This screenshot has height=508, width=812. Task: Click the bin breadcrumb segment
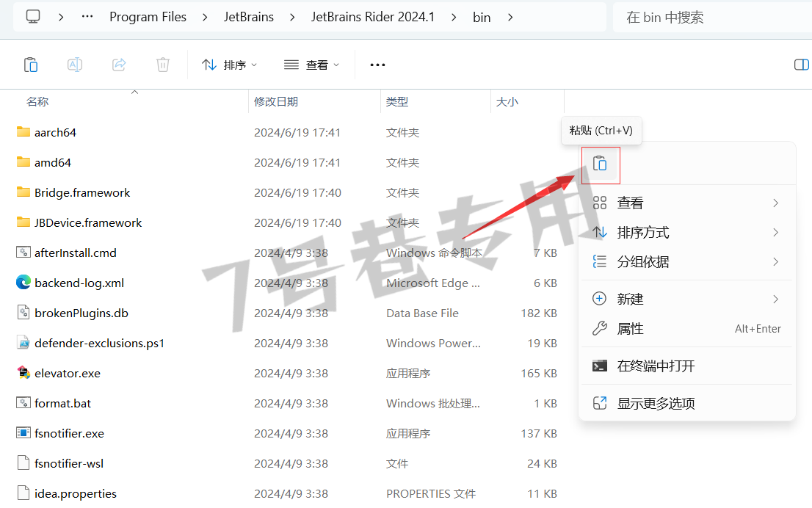click(x=482, y=18)
